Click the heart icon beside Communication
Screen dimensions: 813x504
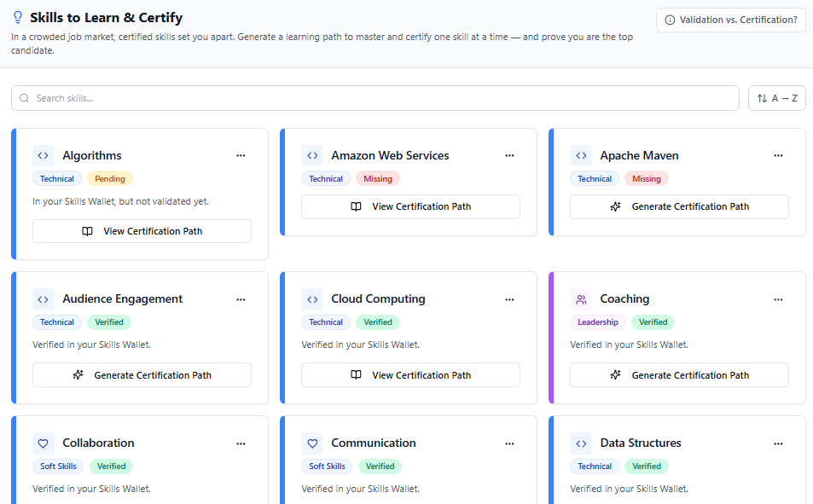tap(312, 443)
